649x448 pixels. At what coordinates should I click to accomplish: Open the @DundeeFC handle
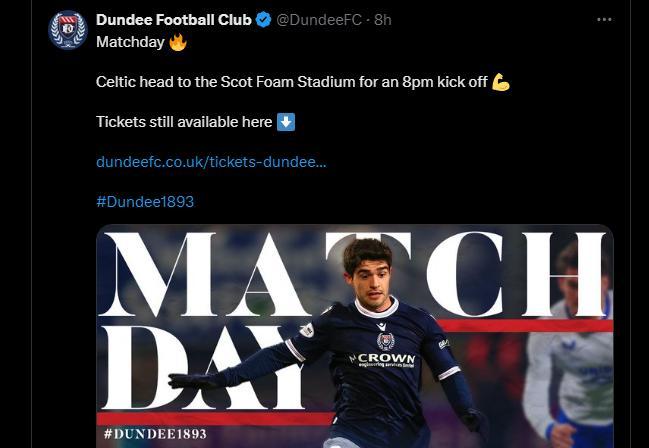(x=319, y=20)
